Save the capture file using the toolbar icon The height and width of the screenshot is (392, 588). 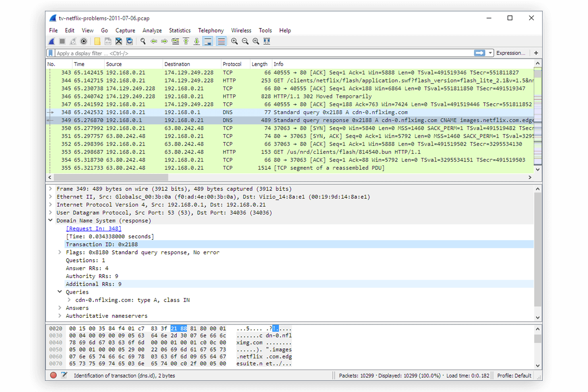coord(108,41)
